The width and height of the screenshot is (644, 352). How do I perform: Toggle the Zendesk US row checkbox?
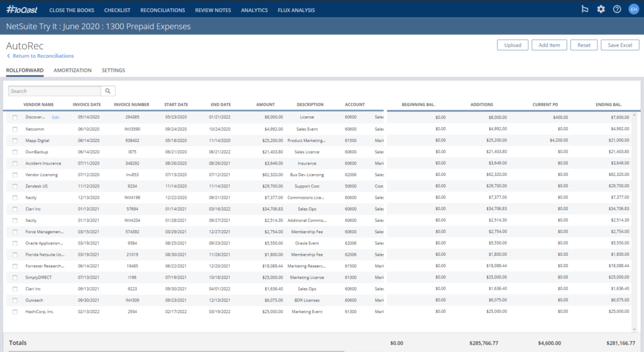point(15,186)
